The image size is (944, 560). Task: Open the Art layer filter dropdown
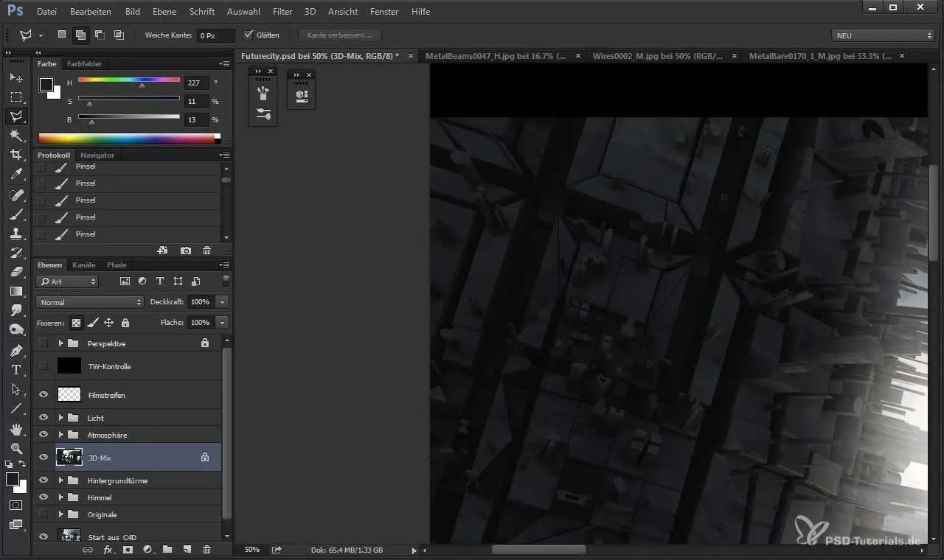tap(67, 281)
